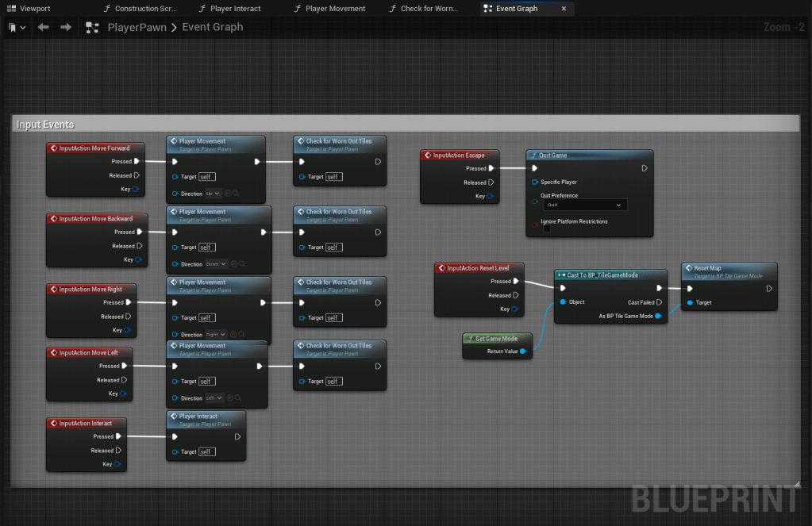812x526 pixels.
Task: Click the Cast Failed execution pin
Action: pos(659,302)
